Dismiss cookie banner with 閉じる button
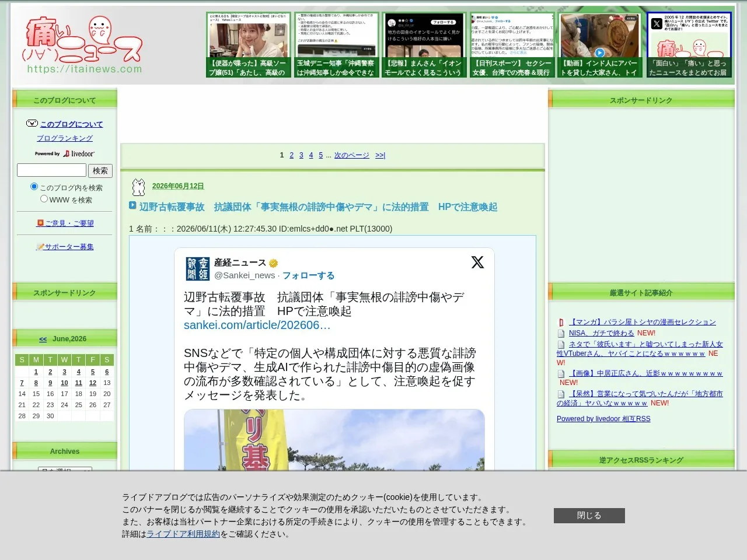747x560 pixels. tap(589, 516)
